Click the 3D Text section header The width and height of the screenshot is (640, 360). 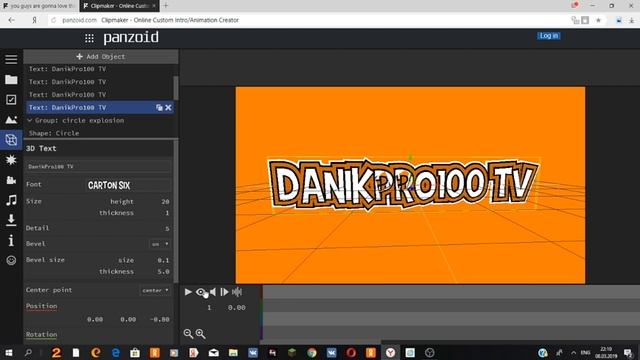click(x=41, y=149)
